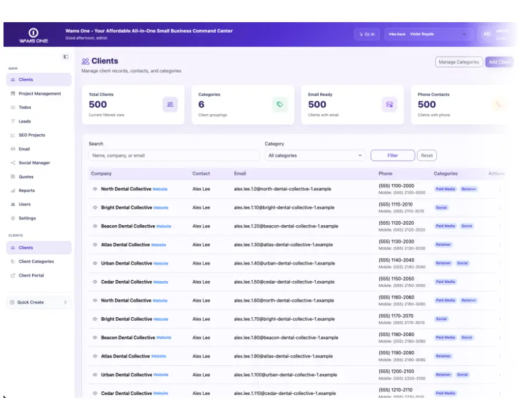
Task: Collapse the sidebar using the panel icon
Action: click(x=65, y=57)
